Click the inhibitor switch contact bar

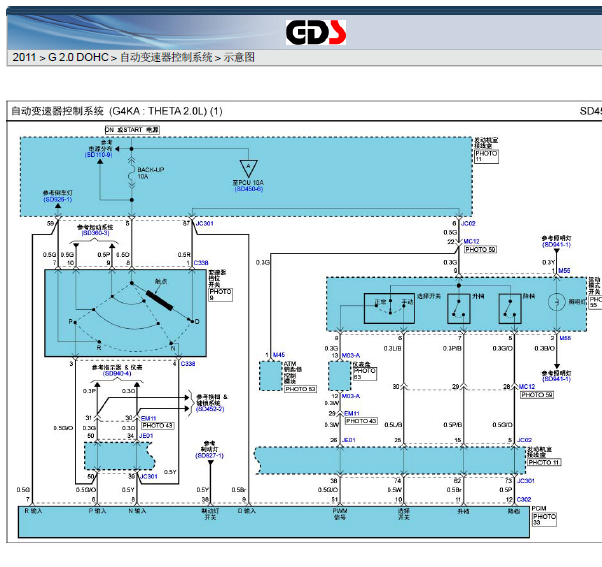(x=159, y=301)
